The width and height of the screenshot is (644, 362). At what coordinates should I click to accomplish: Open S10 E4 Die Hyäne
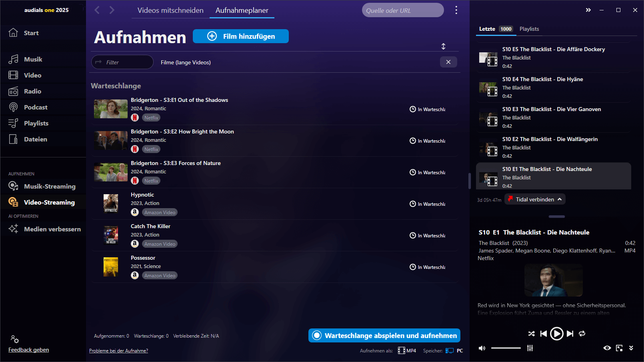pos(554,88)
